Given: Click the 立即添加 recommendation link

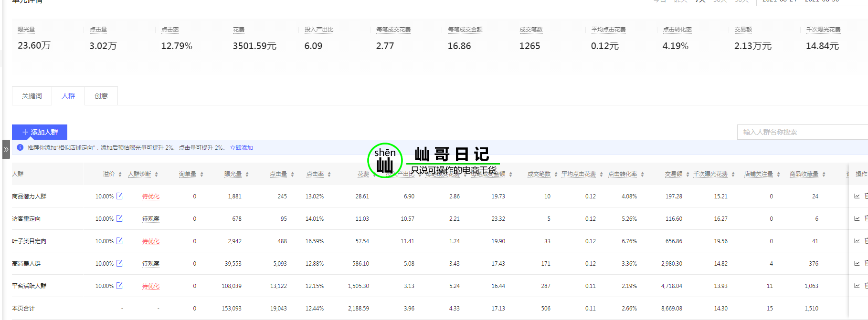Looking at the screenshot, I should click(x=241, y=148).
